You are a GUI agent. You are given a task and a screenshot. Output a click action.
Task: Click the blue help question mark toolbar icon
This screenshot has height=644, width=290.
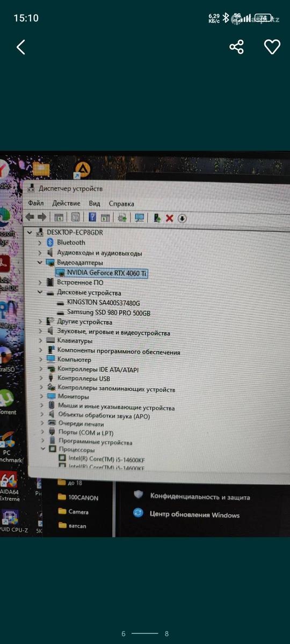coord(92,217)
